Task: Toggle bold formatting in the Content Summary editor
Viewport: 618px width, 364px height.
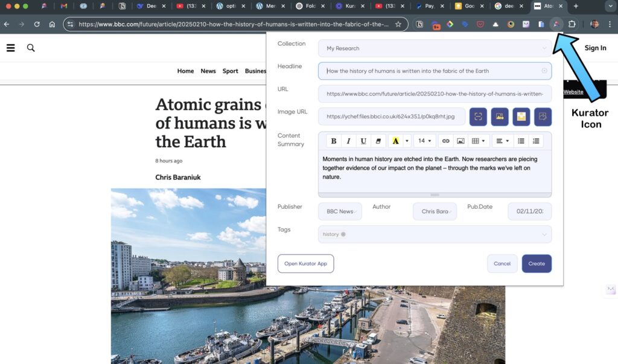Action: click(x=334, y=141)
